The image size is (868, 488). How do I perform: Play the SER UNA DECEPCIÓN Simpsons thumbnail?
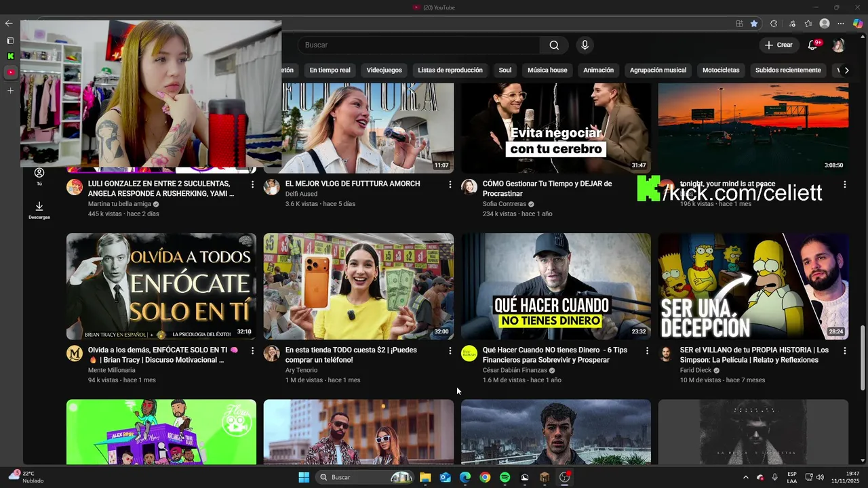coord(753,286)
